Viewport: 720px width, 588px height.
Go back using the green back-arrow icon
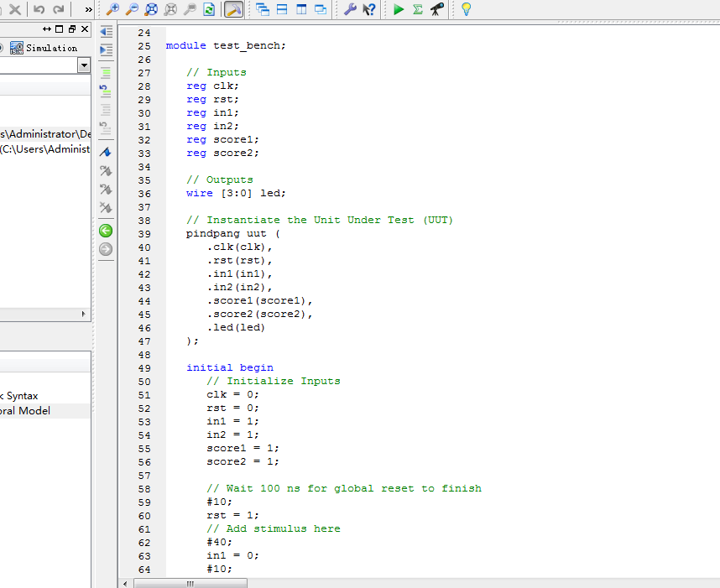point(106,230)
